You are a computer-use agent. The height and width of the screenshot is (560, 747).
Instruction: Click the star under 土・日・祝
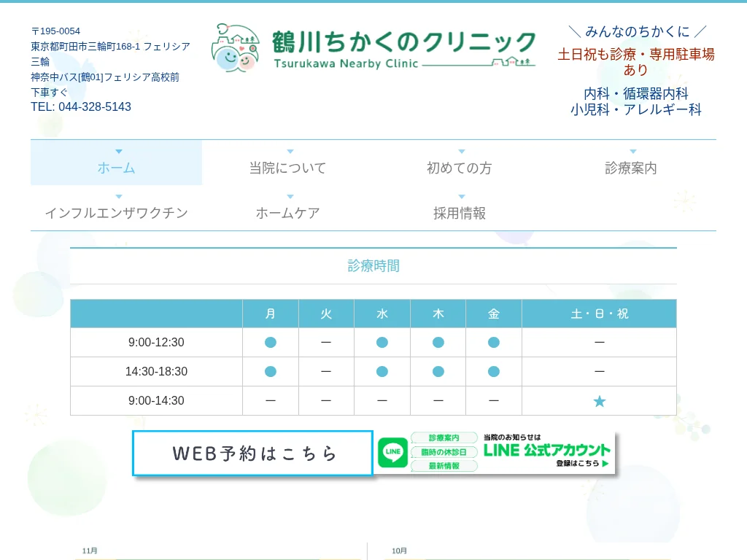click(x=600, y=401)
